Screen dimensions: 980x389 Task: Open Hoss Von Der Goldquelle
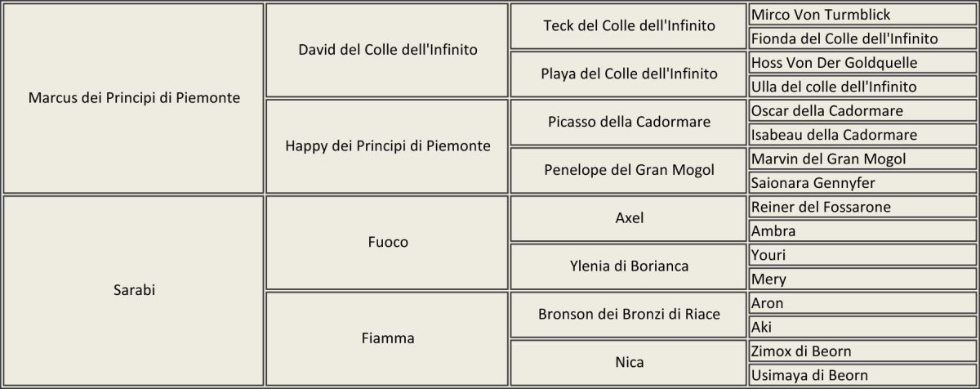click(x=833, y=63)
